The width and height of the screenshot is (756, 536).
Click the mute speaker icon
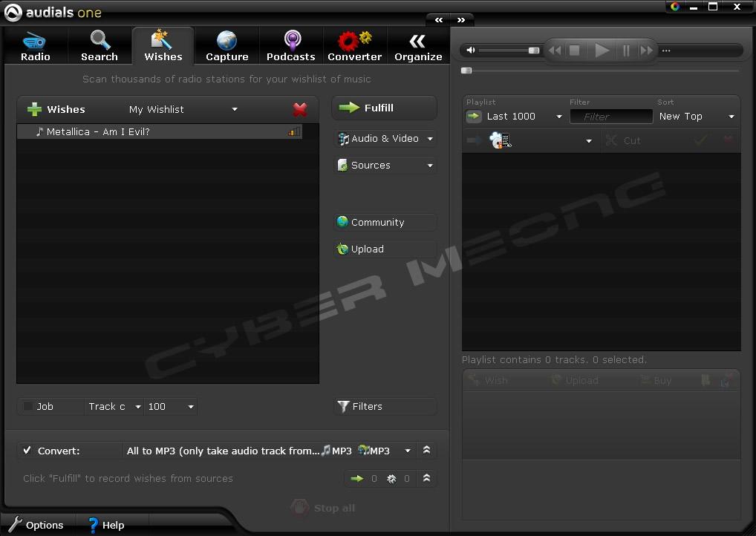click(471, 50)
